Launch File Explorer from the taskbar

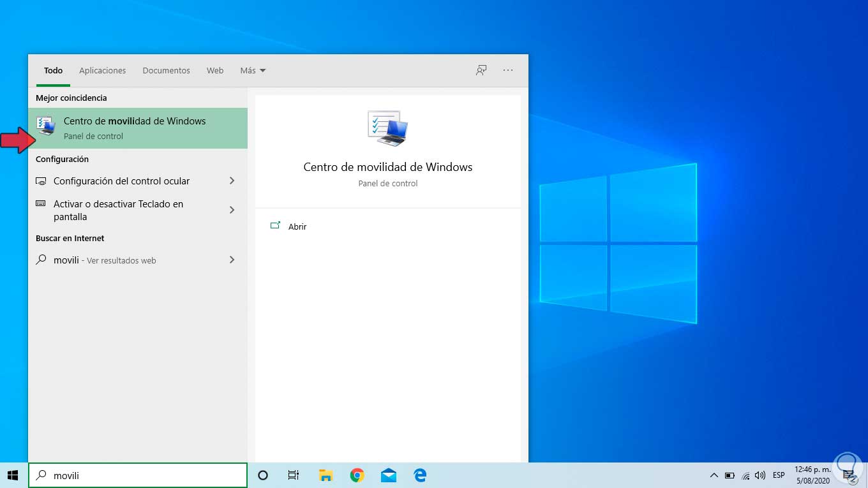[325, 475]
